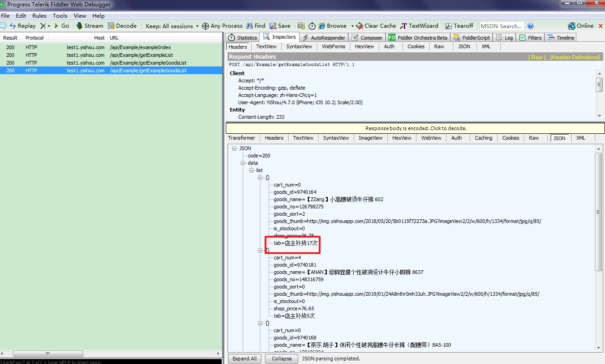Collapse the JSON root node
This screenshot has height=364, width=605.
[234, 148]
